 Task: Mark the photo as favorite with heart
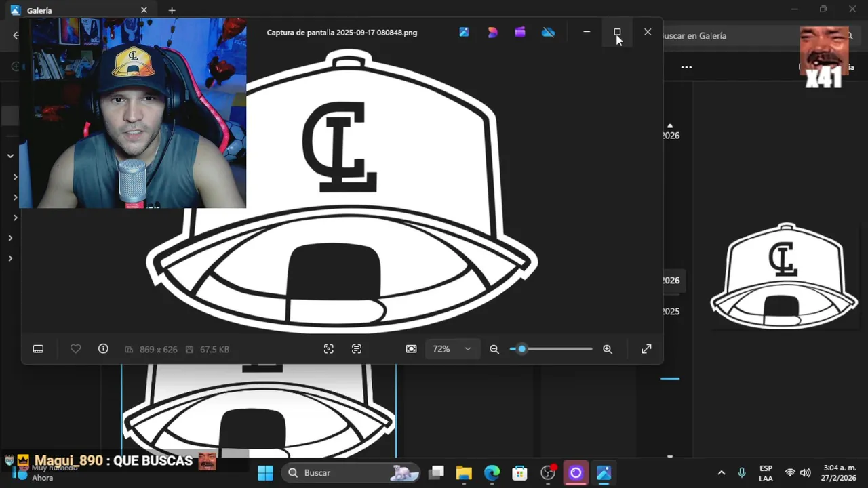pyautogui.click(x=76, y=349)
